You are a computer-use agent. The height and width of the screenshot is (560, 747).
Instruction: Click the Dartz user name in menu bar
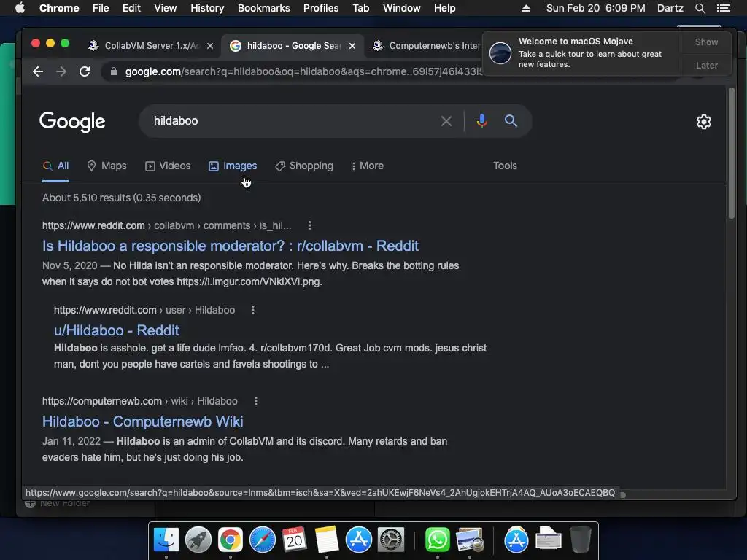pyautogui.click(x=670, y=8)
